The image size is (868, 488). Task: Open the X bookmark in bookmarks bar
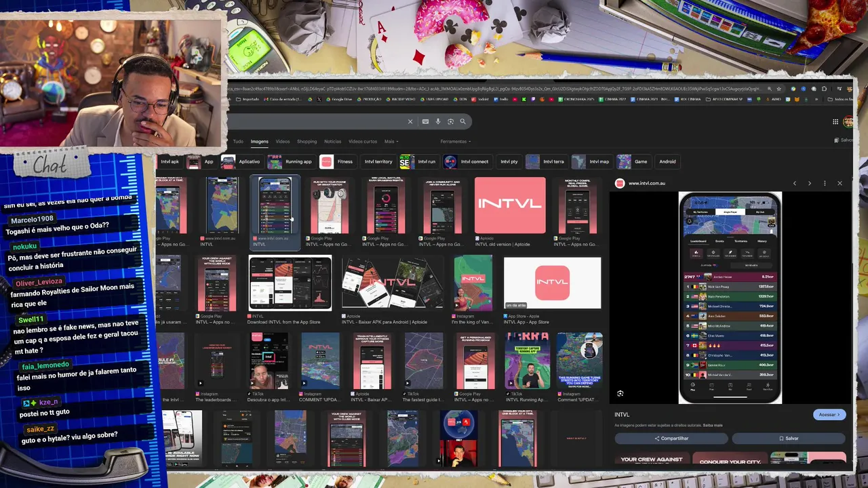[x=319, y=99]
